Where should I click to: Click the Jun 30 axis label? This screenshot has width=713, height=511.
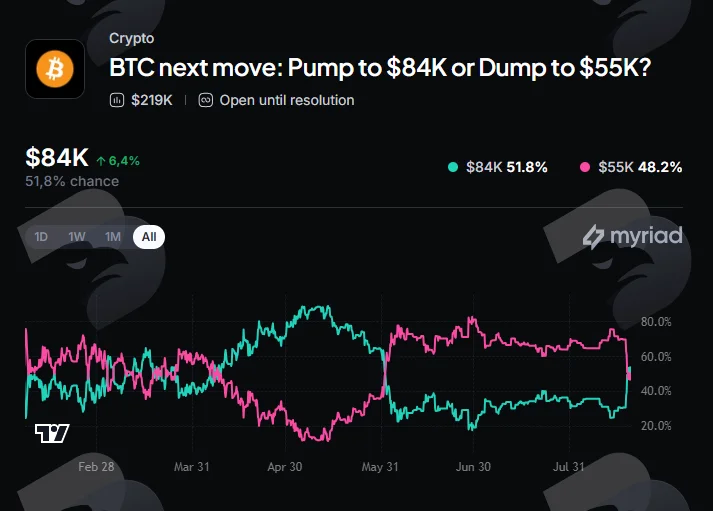[x=473, y=467]
